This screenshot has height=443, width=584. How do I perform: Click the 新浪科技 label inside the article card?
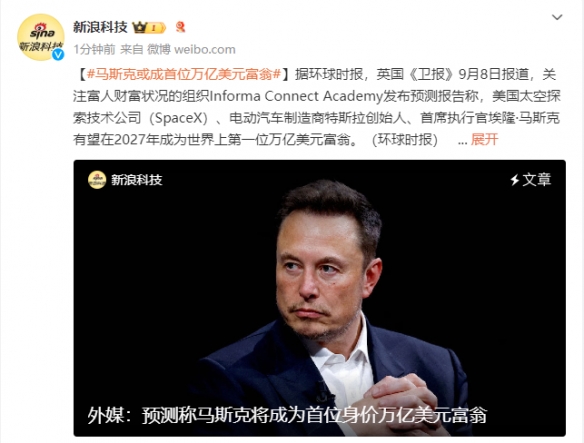(137, 180)
